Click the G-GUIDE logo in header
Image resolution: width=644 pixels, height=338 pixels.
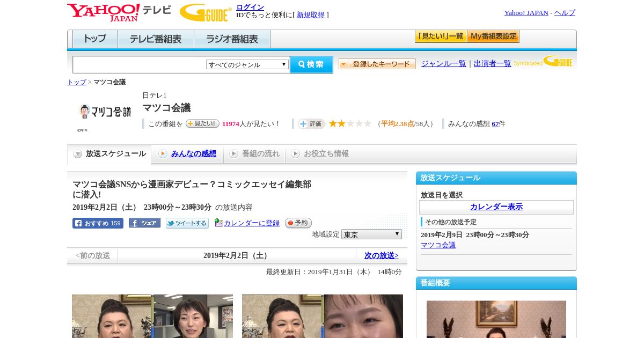(x=206, y=12)
